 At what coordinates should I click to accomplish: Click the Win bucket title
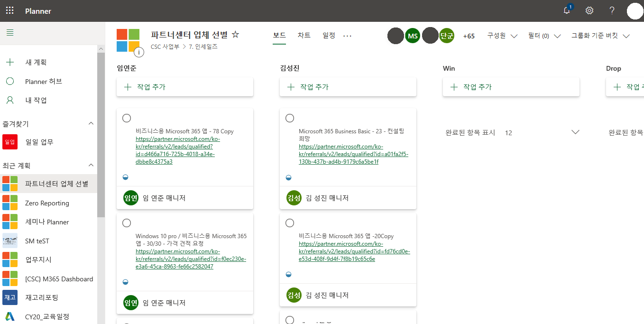coord(449,68)
